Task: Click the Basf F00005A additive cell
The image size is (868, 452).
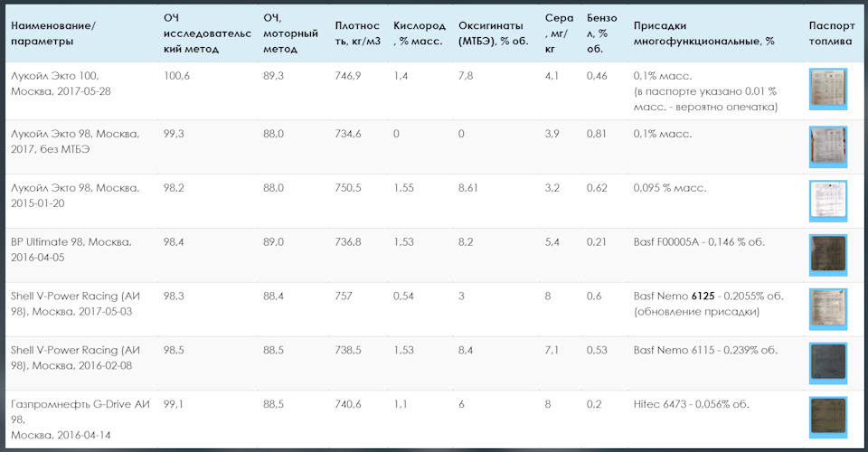Action: click(x=699, y=241)
